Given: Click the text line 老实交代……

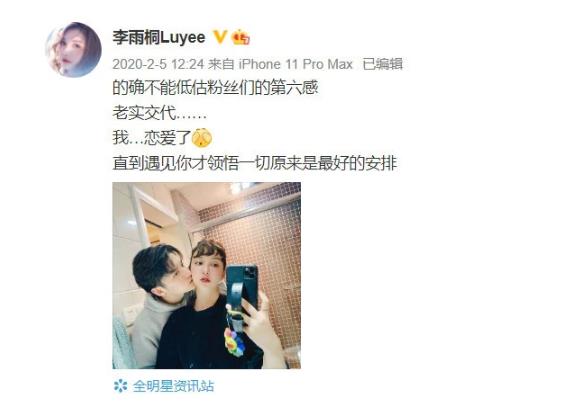Looking at the screenshot, I should pyautogui.click(x=160, y=113).
